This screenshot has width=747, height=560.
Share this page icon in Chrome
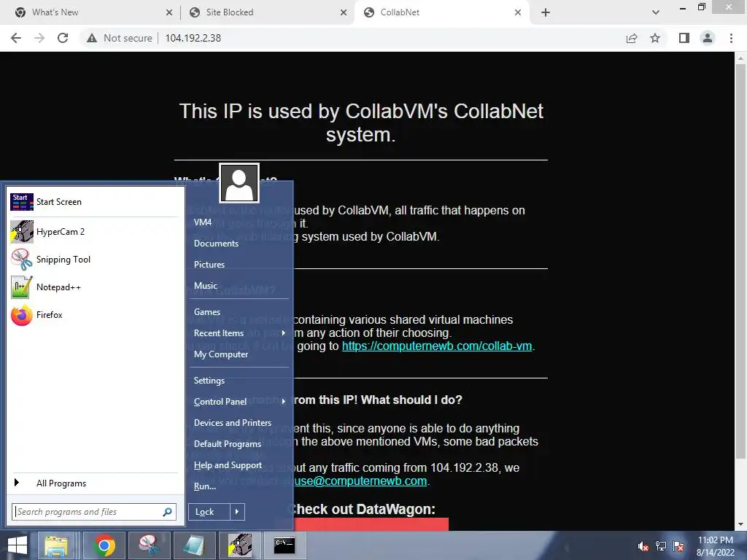tap(632, 38)
